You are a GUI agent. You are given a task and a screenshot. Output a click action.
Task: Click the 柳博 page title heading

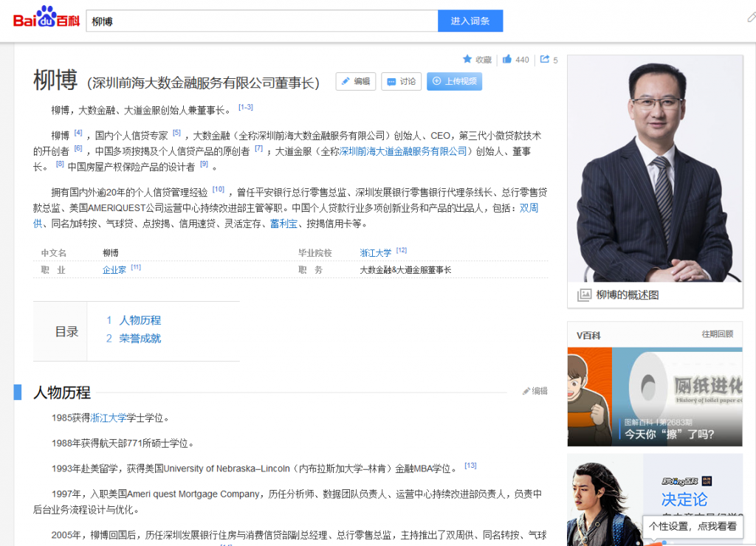pyautogui.click(x=55, y=80)
